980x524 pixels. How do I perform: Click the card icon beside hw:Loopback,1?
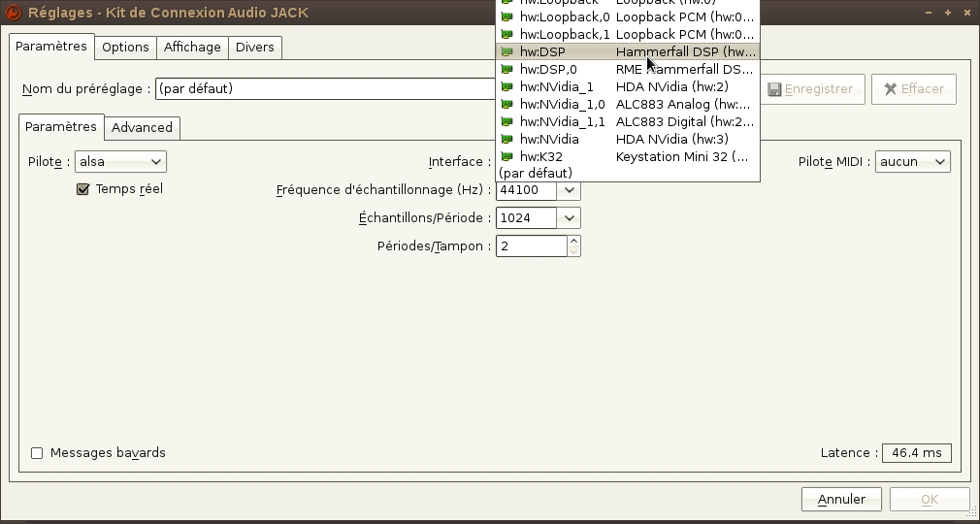pos(506,34)
